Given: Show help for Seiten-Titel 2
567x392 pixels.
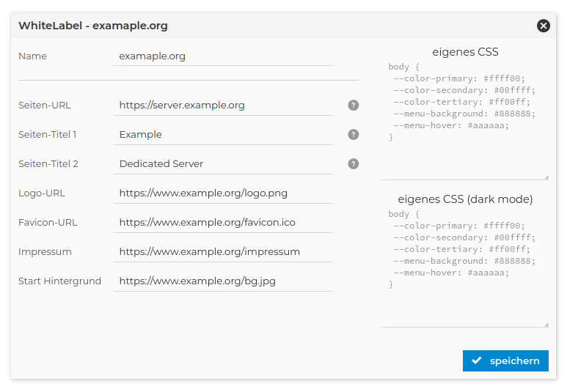Looking at the screenshot, I should tap(353, 163).
